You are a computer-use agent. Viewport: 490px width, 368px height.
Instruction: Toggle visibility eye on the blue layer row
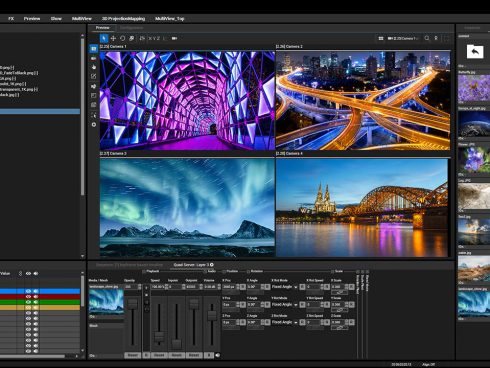pos(28,291)
